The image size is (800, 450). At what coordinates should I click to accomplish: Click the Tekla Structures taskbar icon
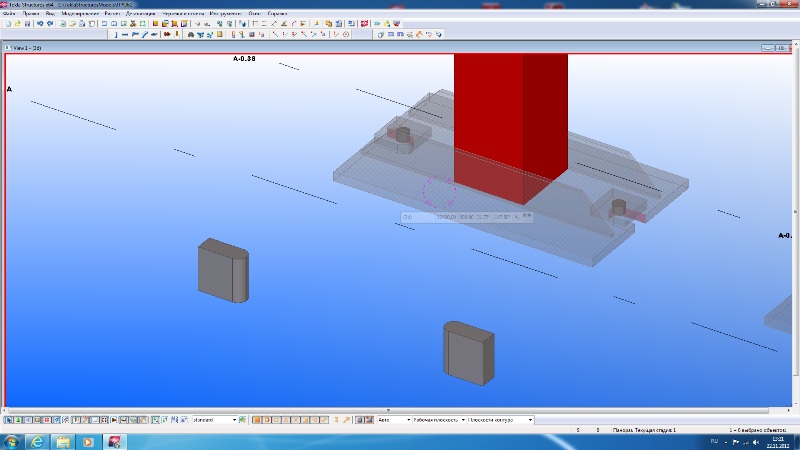click(114, 441)
